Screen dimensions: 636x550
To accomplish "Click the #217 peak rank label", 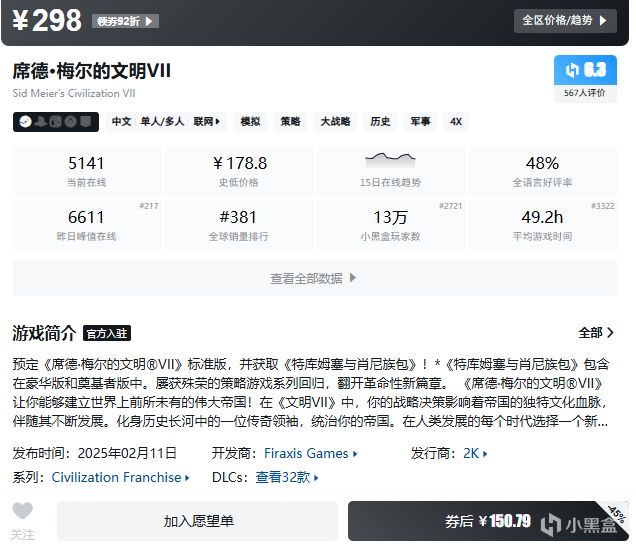I will (x=149, y=206).
